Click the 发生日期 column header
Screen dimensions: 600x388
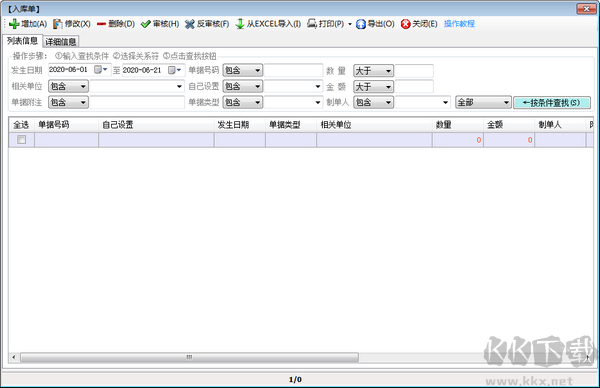point(240,125)
